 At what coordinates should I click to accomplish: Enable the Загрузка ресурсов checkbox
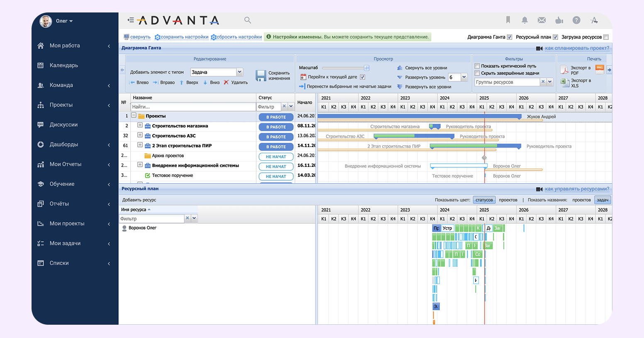[606, 37]
